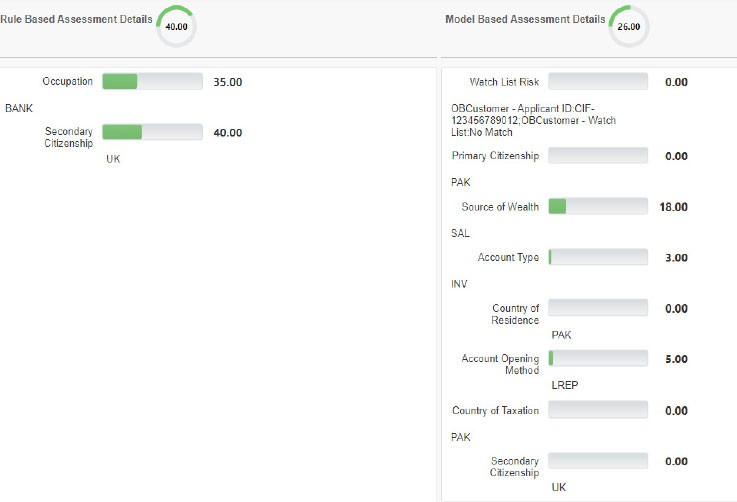737x502 pixels.
Task: Click the model-based Secondary Citizenship score 0.00
Action: pos(676,462)
